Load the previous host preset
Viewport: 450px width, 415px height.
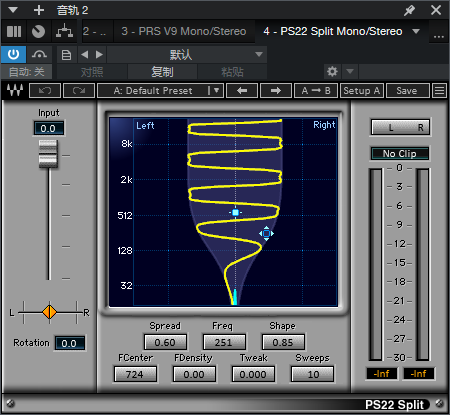click(x=85, y=54)
